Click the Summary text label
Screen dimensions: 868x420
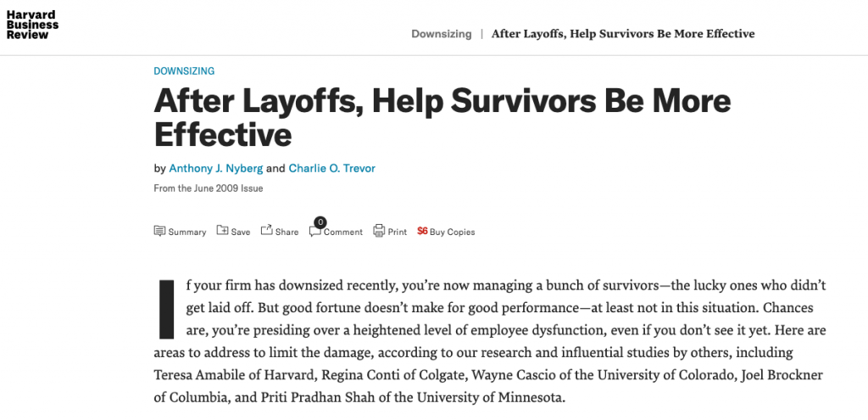(187, 232)
